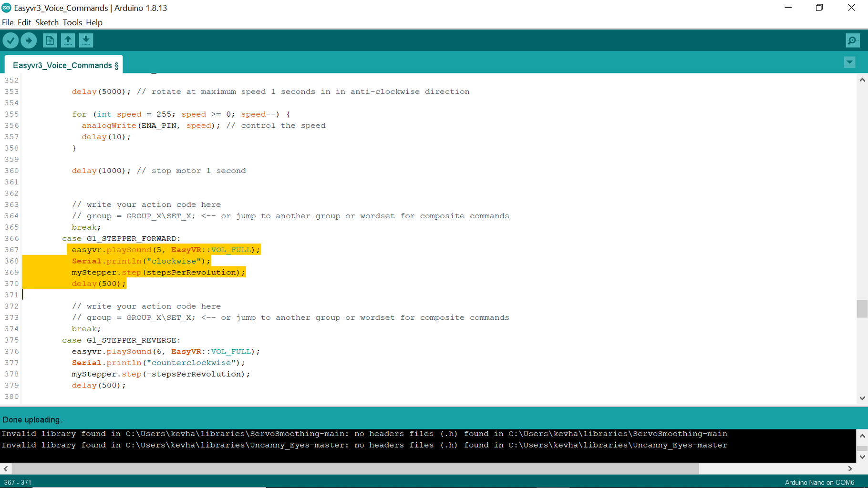This screenshot has width=868, height=488.
Task: Click the Verify button to compile the sketch
Action: tap(10, 41)
